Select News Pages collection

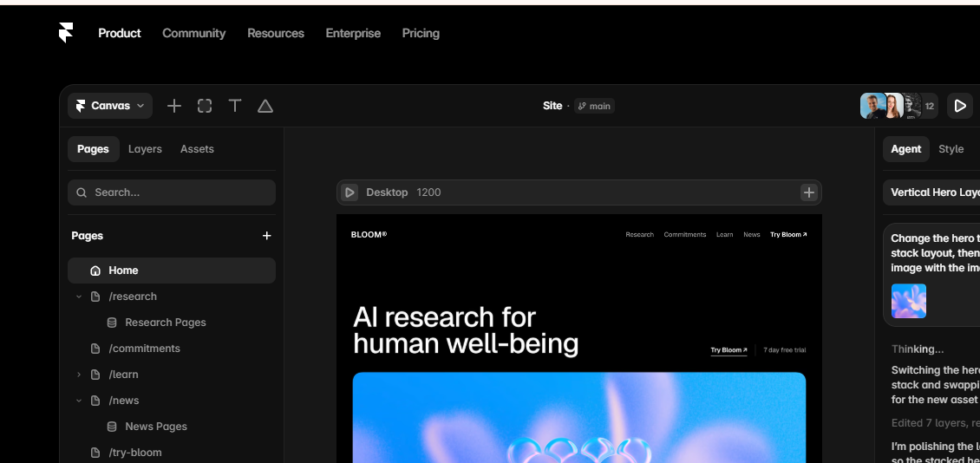pyautogui.click(x=156, y=427)
